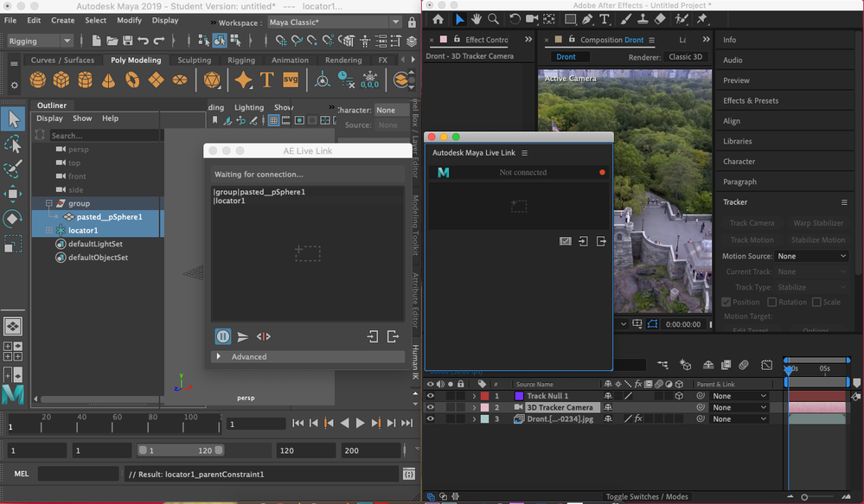This screenshot has height=504, width=864.
Task: Expand Track Null 1 layer properties
Action: (474, 395)
